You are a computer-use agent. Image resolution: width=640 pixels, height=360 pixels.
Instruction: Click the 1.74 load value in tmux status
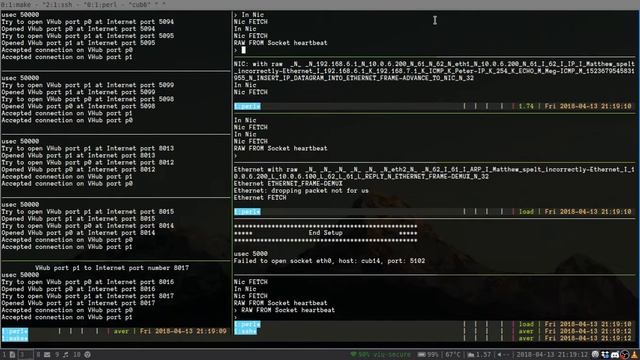click(x=526, y=106)
